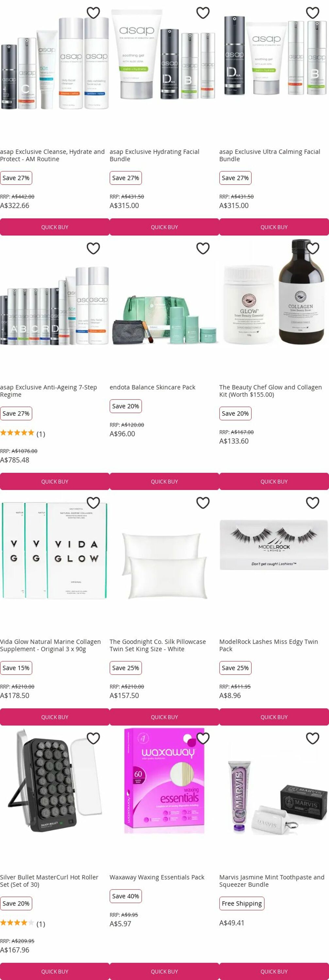The width and height of the screenshot is (329, 980).
Task: Save Vida Glow Marine Collagen to wishlist
Action: 93,503
